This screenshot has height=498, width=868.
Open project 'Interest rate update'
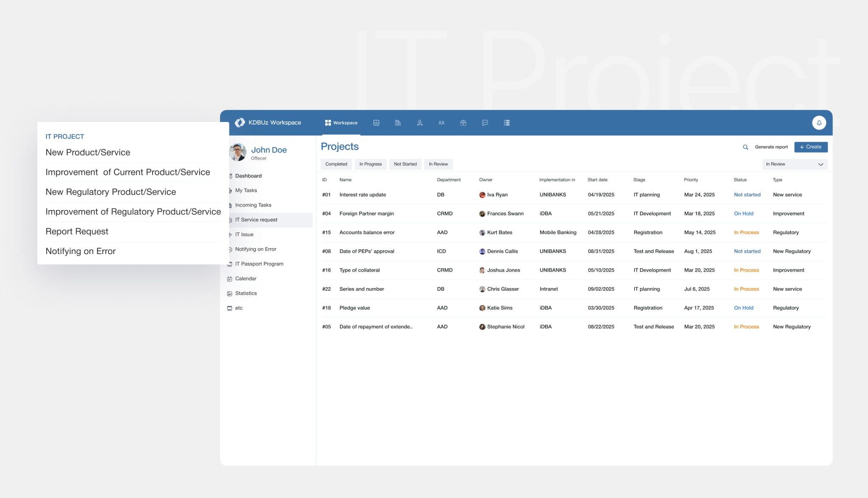point(362,195)
